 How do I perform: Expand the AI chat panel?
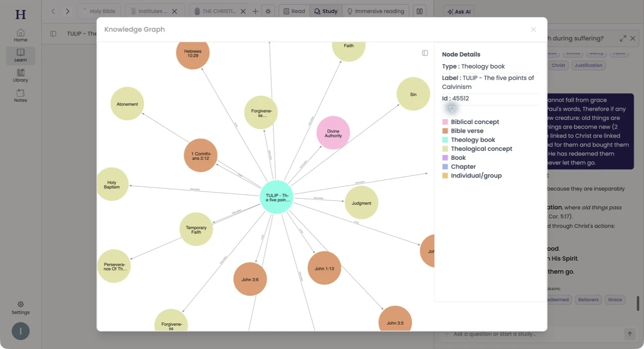click(x=623, y=38)
